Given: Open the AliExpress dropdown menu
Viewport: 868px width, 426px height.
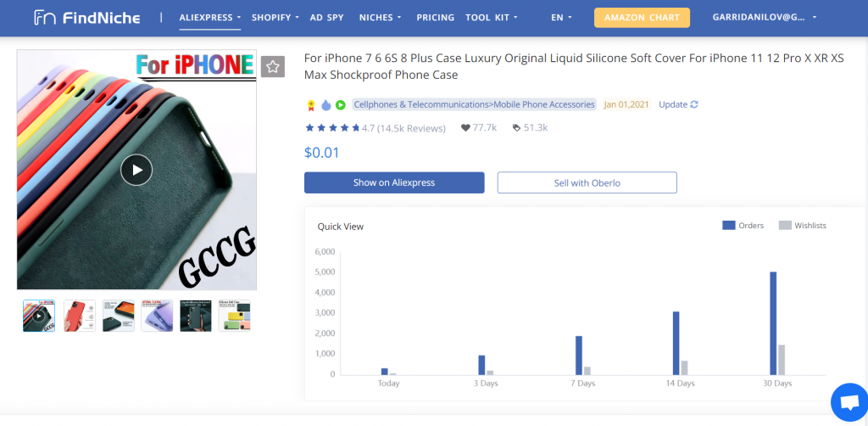Looking at the screenshot, I should coord(210,18).
